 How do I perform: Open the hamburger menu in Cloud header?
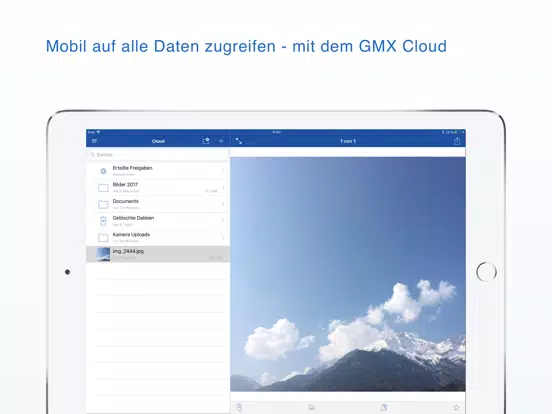coord(94,141)
